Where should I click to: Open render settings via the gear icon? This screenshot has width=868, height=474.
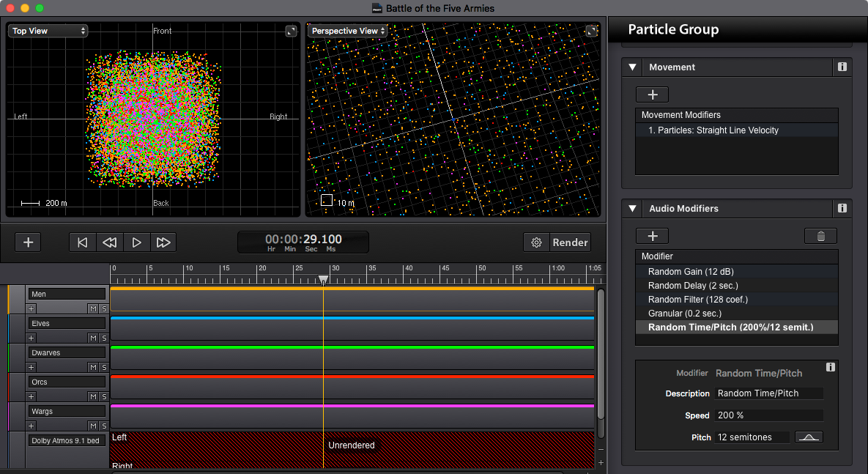(x=536, y=242)
